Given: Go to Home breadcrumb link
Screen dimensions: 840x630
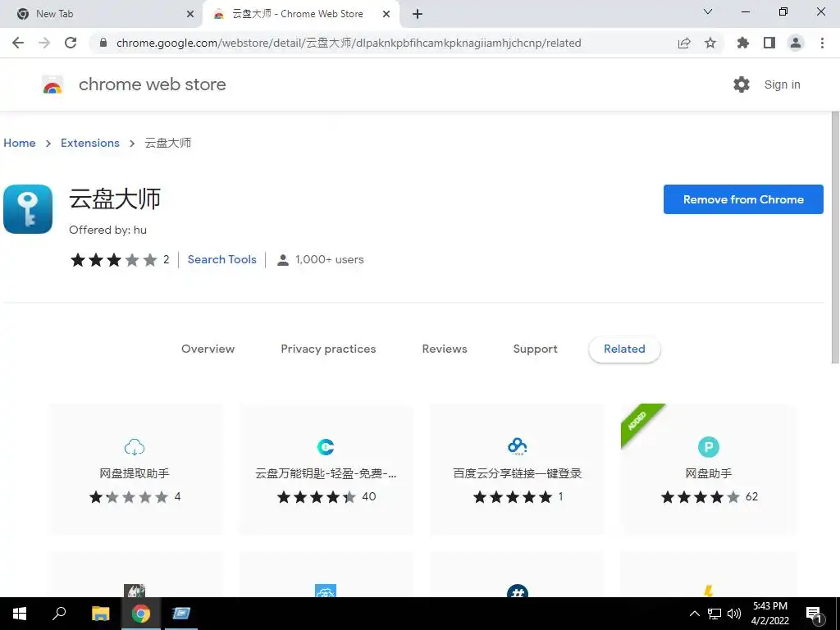Looking at the screenshot, I should click(20, 143).
